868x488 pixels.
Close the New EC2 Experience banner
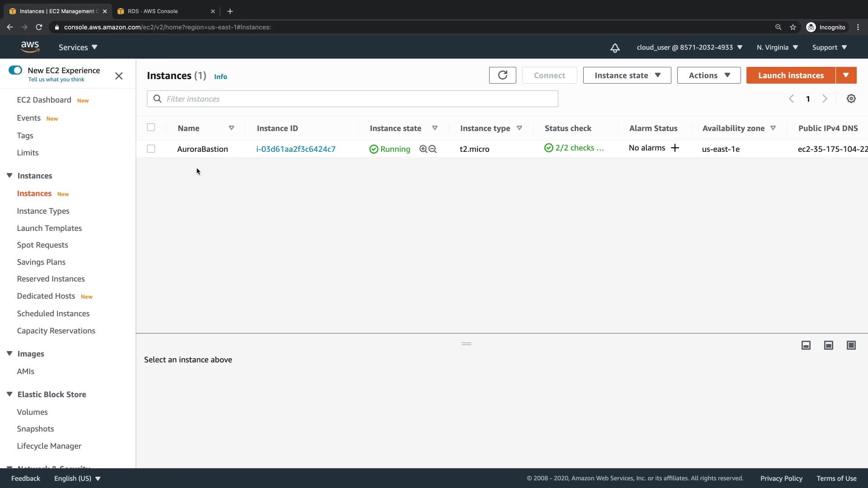119,76
